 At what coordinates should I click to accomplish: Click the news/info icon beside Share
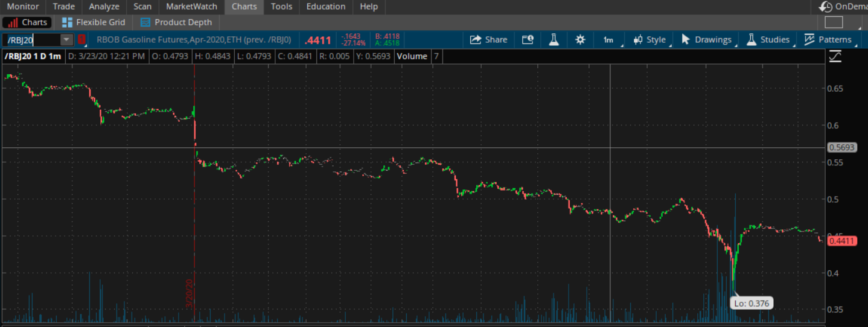point(528,40)
